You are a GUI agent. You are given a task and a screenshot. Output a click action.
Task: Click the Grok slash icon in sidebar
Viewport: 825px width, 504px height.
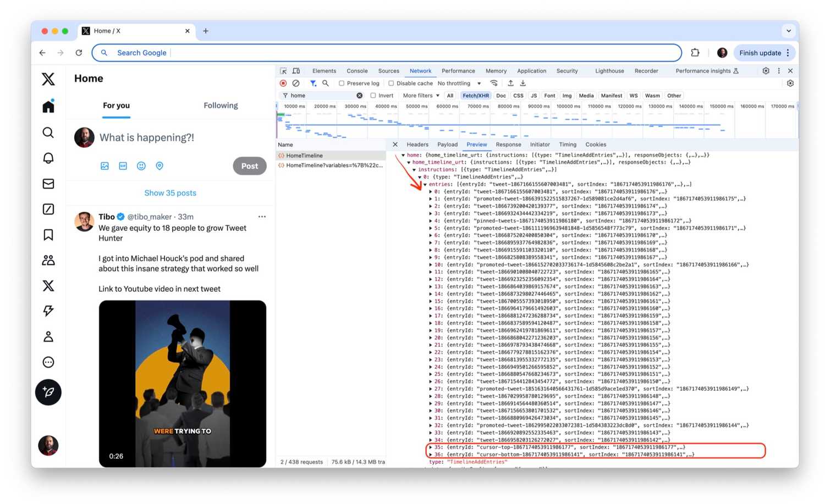(x=48, y=209)
